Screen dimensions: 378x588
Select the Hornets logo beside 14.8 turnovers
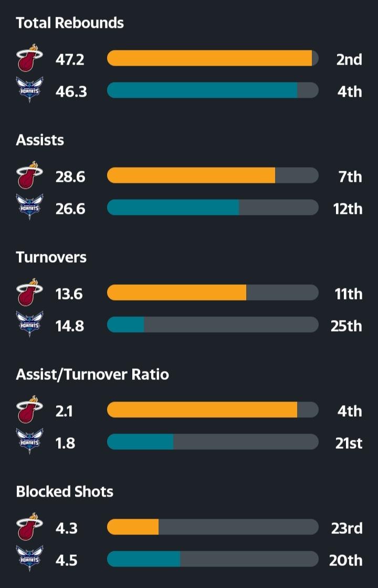[29, 325]
